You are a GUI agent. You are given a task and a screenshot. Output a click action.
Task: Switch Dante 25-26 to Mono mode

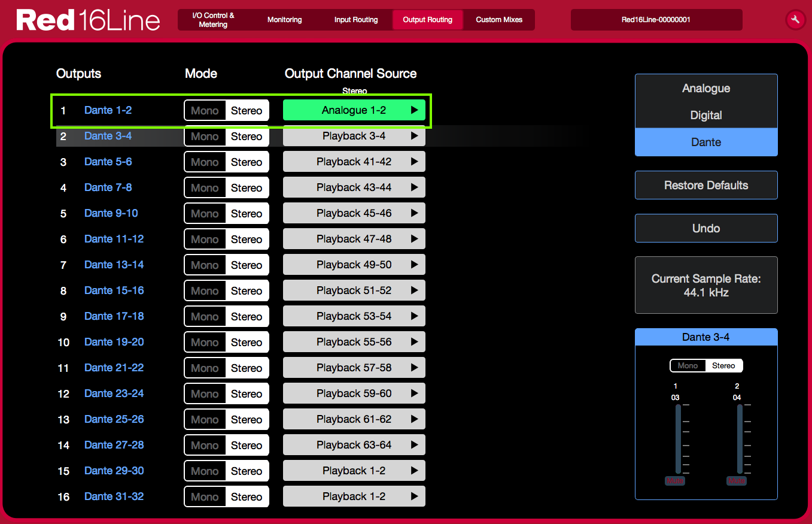pyautogui.click(x=205, y=419)
